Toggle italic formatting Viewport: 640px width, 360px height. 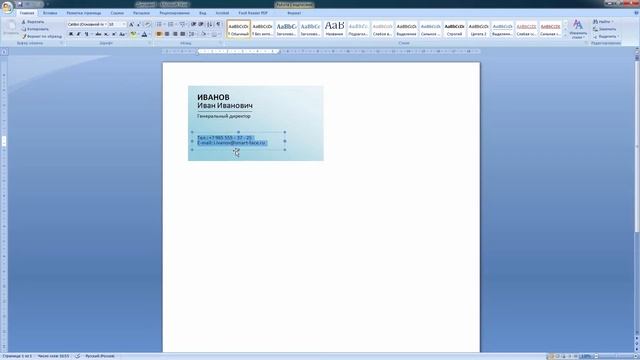(78, 34)
